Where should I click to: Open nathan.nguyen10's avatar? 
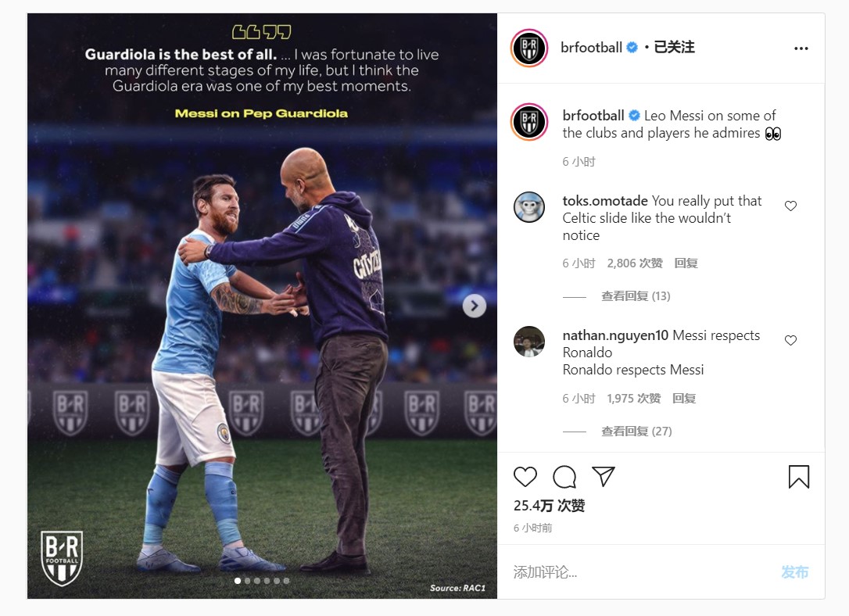tap(529, 342)
